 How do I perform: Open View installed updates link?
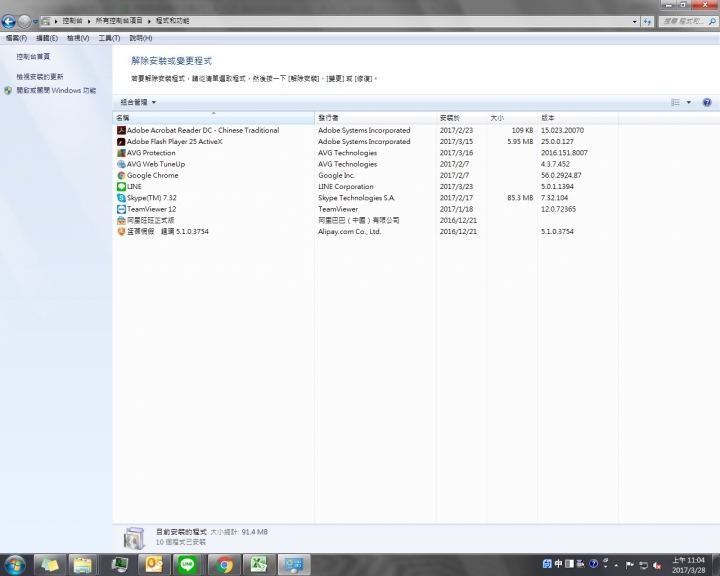40,77
